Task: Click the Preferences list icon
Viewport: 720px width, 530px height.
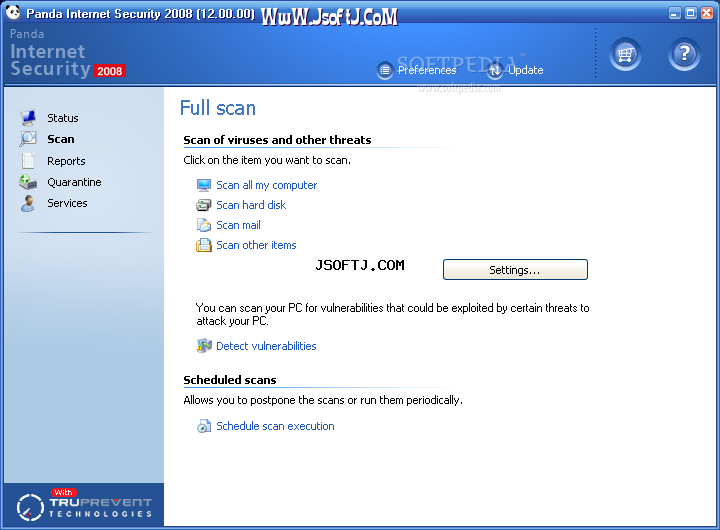Action: 385,70
